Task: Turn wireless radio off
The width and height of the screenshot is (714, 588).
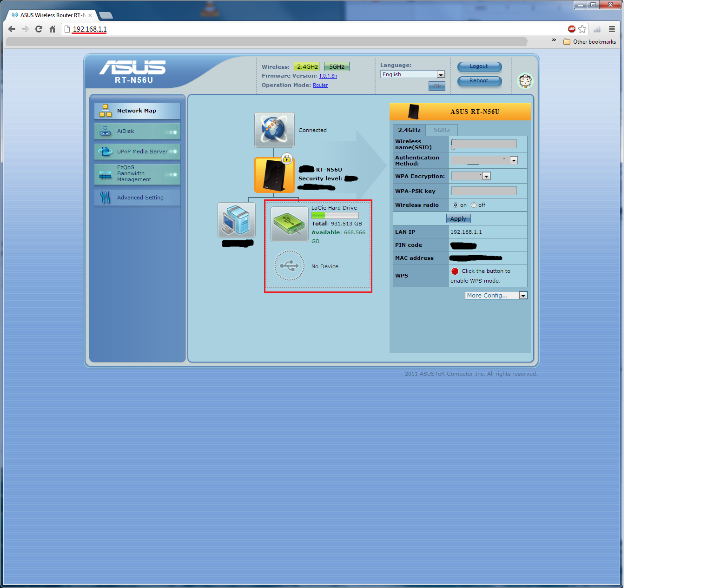Action: pos(474,205)
